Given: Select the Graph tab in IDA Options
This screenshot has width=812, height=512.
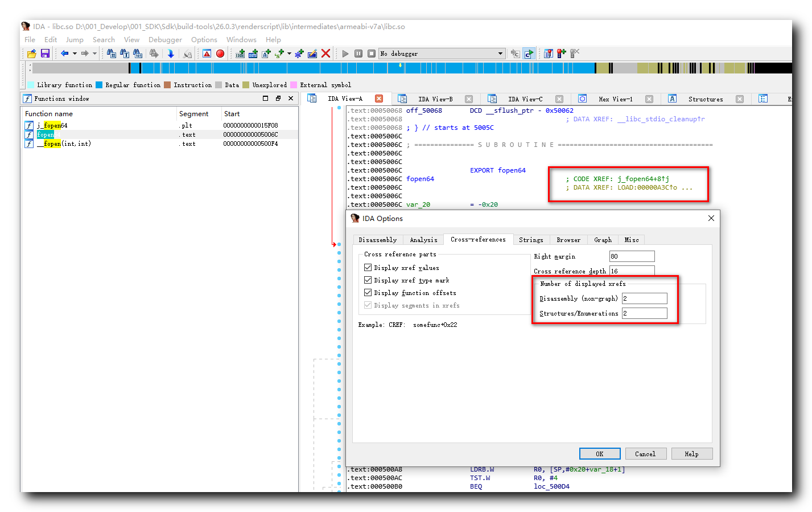Looking at the screenshot, I should [603, 240].
